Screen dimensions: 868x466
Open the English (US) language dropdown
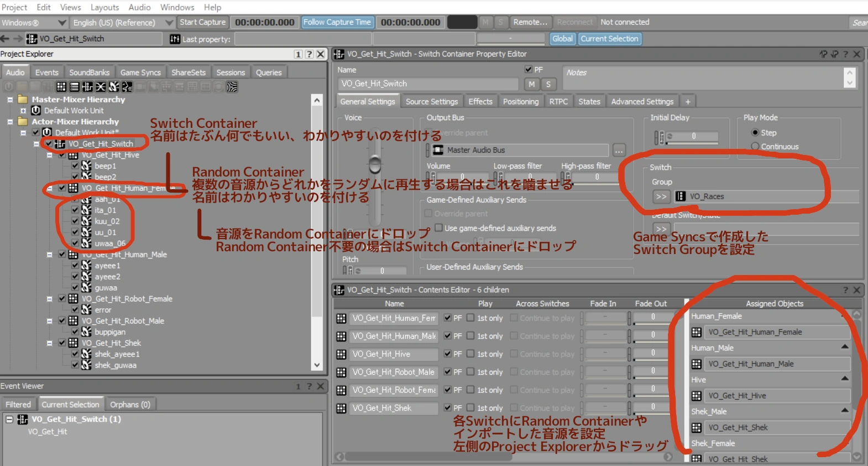coord(169,23)
